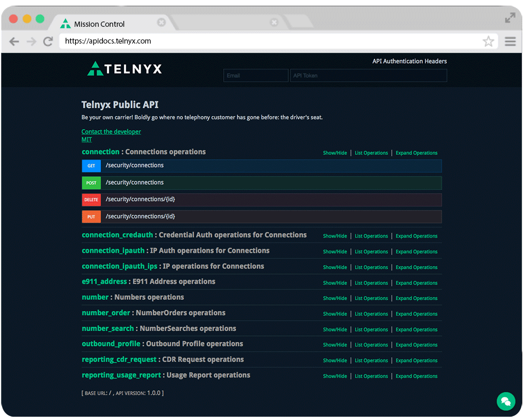The width and height of the screenshot is (525, 420).
Task: Click Expand Operations for e911_address
Action: 416,283
